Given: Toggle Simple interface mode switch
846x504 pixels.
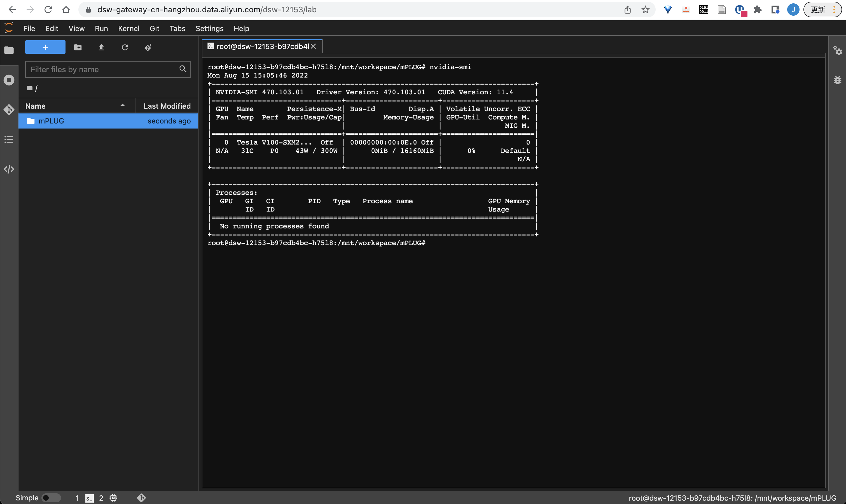Looking at the screenshot, I should (51, 498).
